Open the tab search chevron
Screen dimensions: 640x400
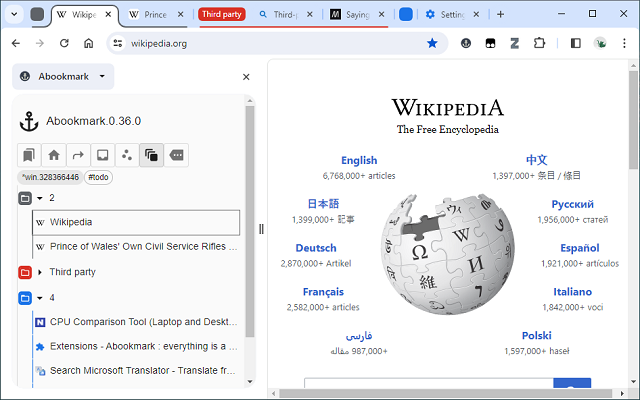point(14,14)
